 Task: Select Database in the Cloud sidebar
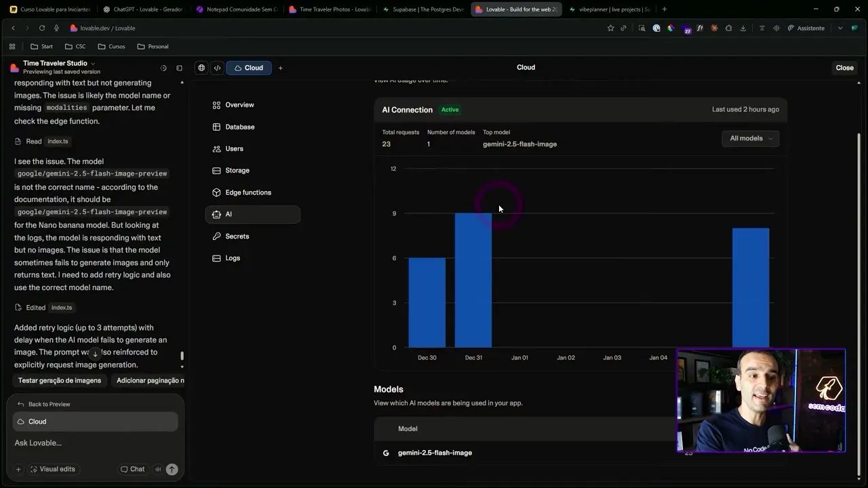(x=239, y=127)
